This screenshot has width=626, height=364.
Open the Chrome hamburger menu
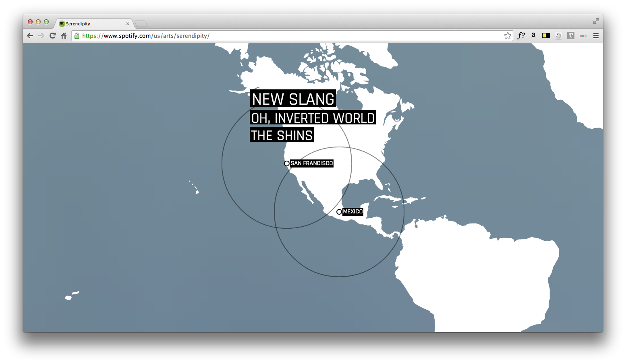pos(596,36)
